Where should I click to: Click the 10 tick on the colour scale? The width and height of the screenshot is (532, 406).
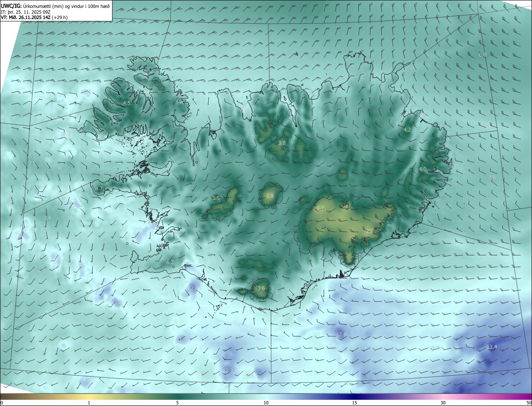266,403
